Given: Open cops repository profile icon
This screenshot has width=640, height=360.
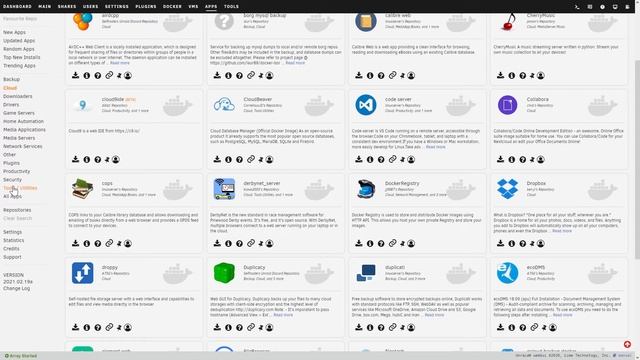Looking at the screenshot, I should (128, 243).
